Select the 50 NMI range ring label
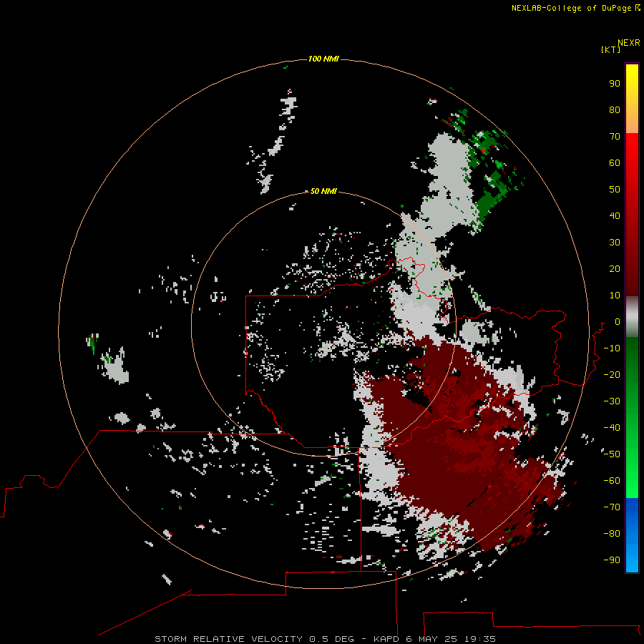The height and width of the screenshot is (644, 644). (x=323, y=191)
